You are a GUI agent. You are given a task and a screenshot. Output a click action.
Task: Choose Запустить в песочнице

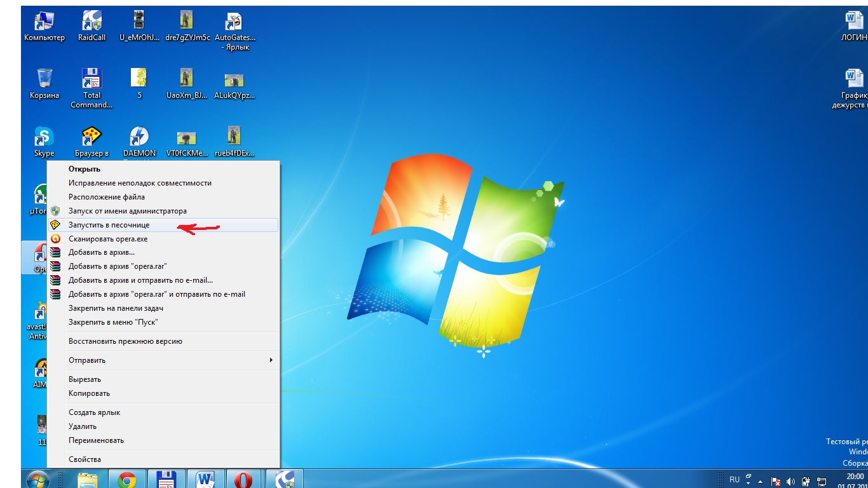[x=163, y=225]
